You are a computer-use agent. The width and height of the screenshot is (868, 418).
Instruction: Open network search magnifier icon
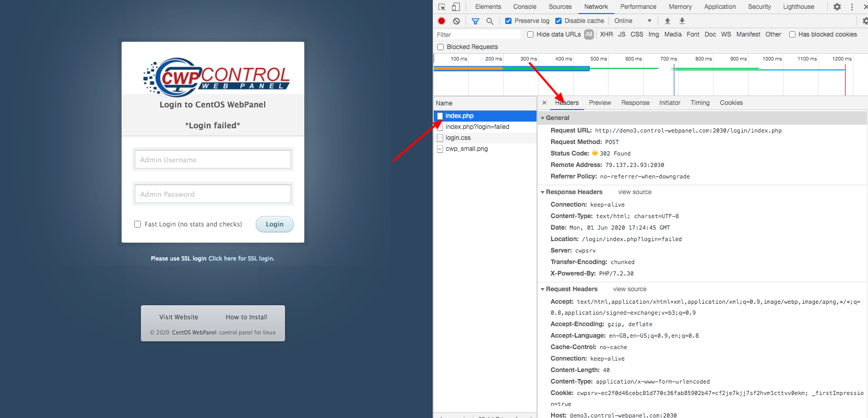click(x=490, y=21)
